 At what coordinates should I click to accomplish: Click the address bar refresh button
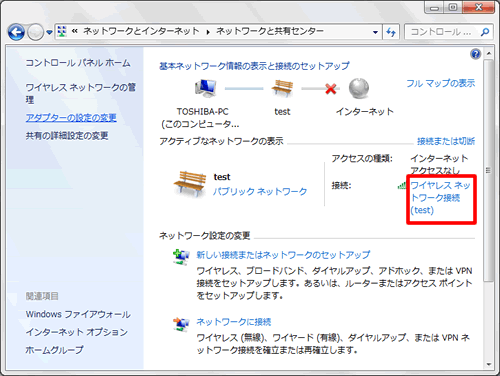click(x=391, y=32)
